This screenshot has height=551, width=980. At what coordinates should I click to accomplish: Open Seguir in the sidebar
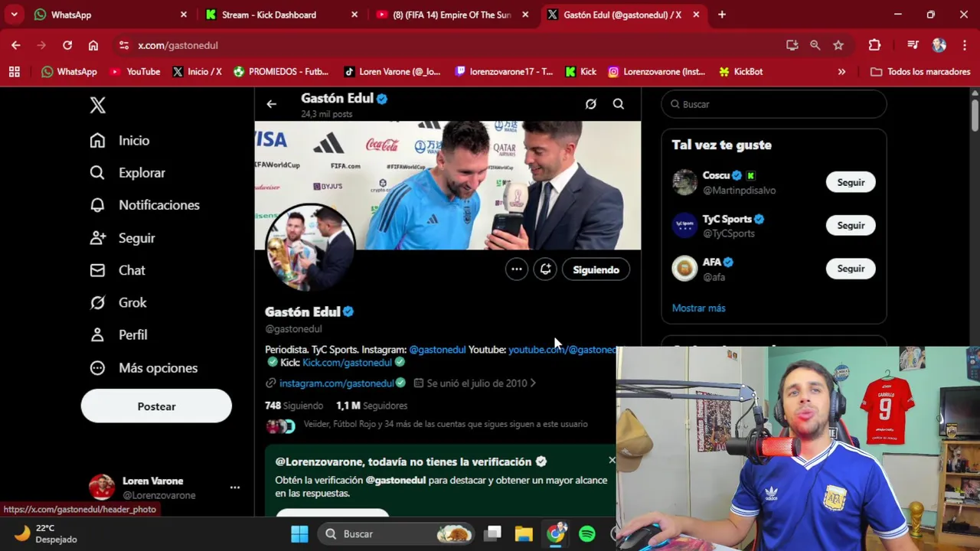click(x=122, y=238)
